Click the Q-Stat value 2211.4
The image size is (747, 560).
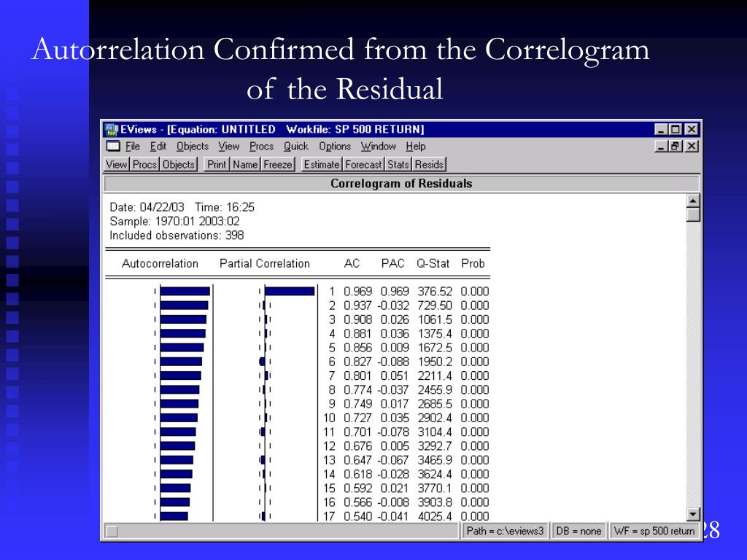(x=435, y=376)
